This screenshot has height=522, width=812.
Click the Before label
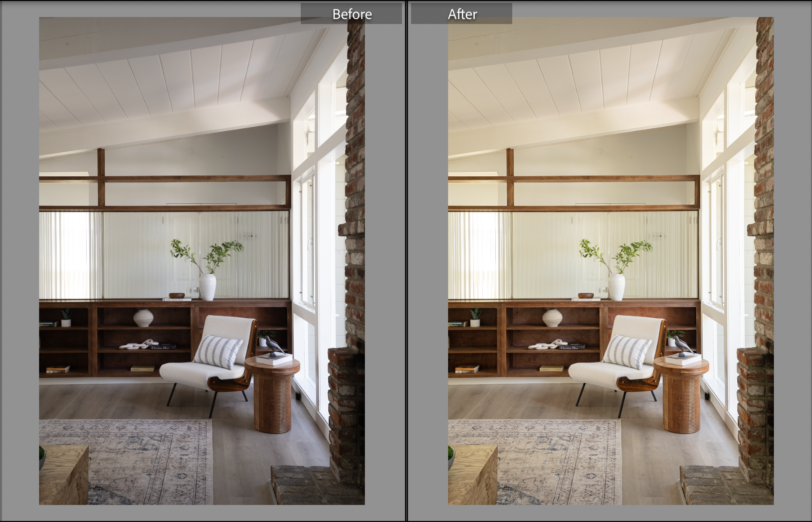[351, 14]
